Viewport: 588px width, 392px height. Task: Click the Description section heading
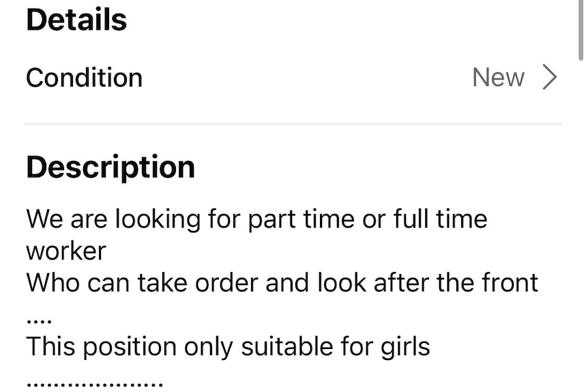[x=111, y=167]
